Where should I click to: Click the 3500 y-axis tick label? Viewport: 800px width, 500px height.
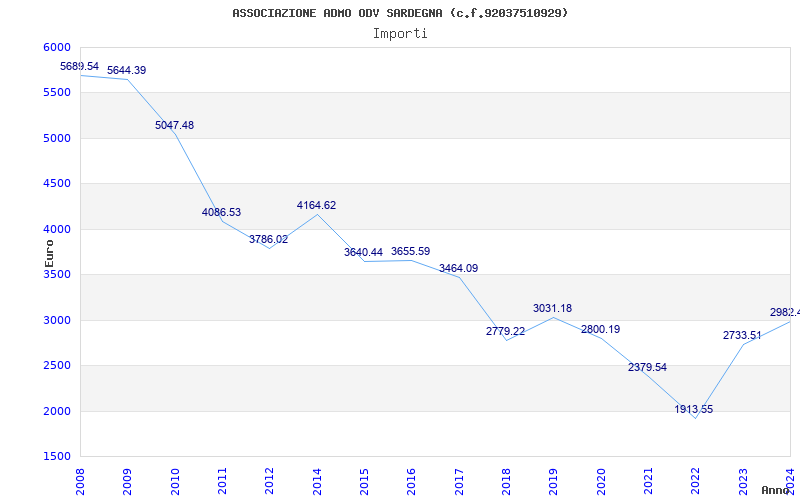coord(57,274)
